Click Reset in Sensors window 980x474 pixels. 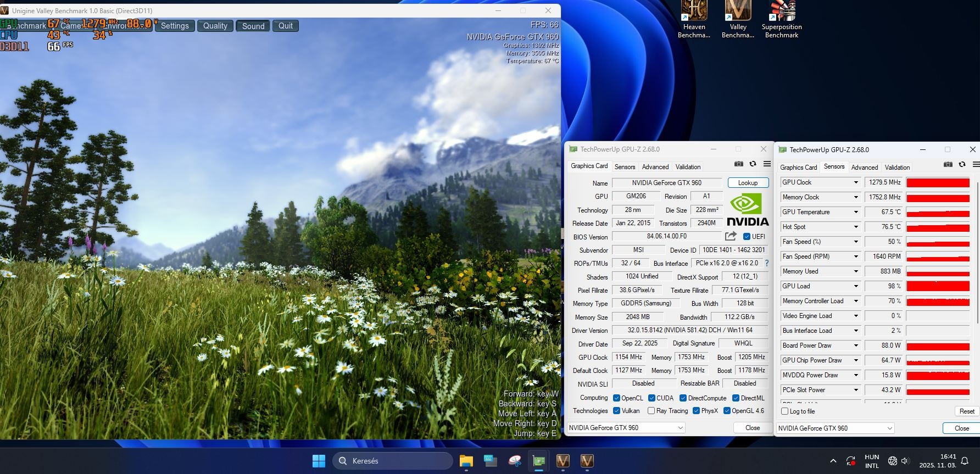point(966,411)
